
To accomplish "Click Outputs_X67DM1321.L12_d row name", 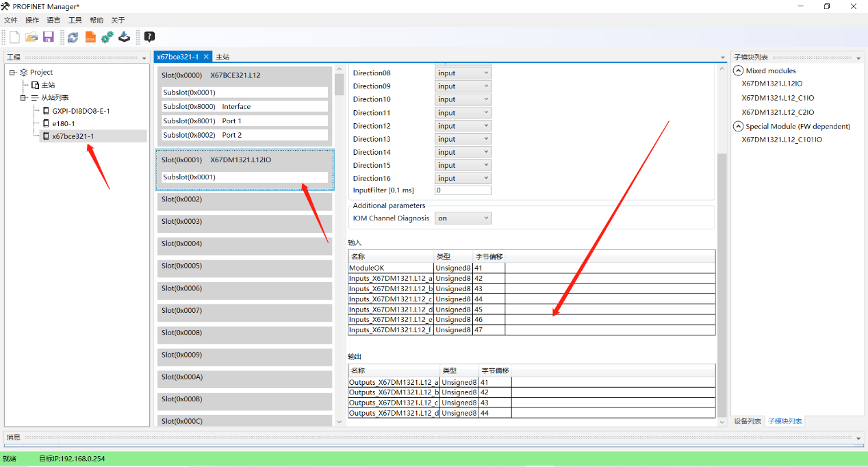I will click(x=394, y=413).
